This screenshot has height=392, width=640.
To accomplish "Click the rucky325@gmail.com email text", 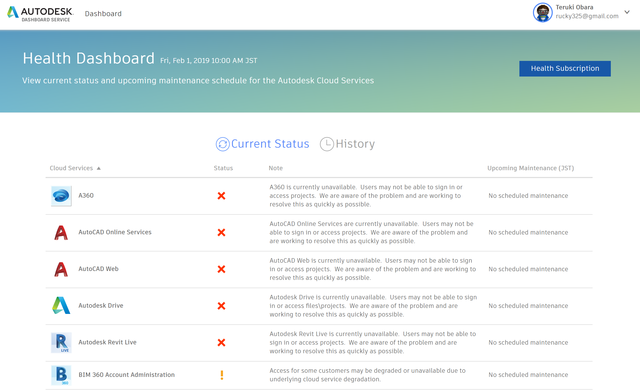I will coord(587,16).
